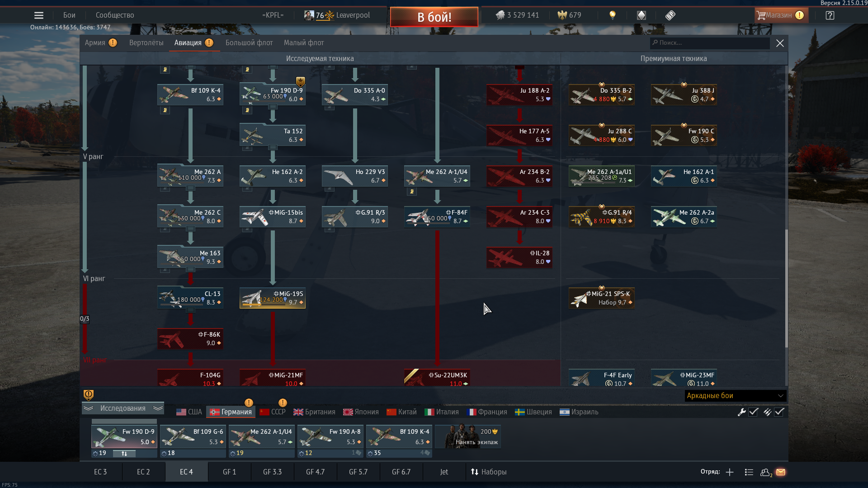Select the СССР nation tab
This screenshot has width=868, height=488.
(273, 412)
